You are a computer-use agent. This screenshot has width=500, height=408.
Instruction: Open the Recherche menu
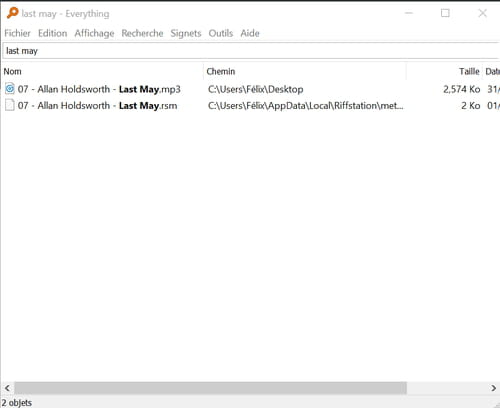[x=142, y=33]
